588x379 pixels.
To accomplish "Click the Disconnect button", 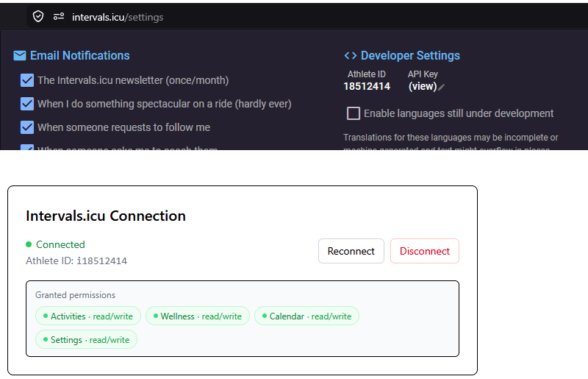I will (x=425, y=251).
